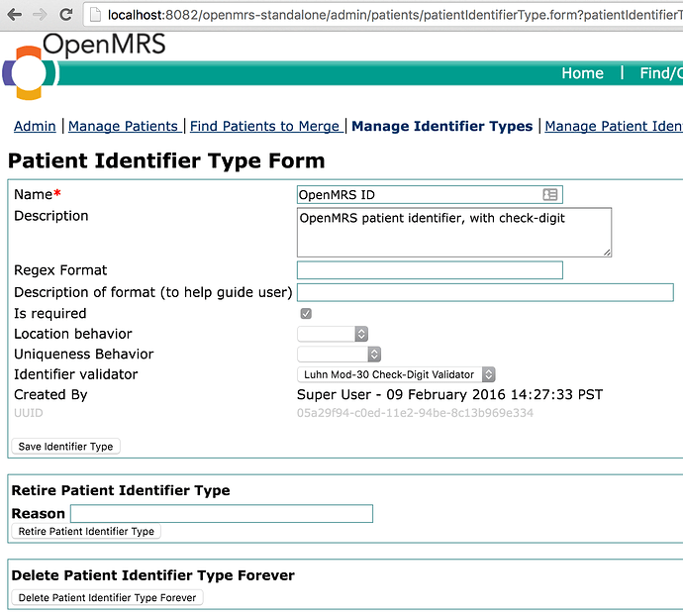Focus the retire Reason field

click(x=222, y=514)
